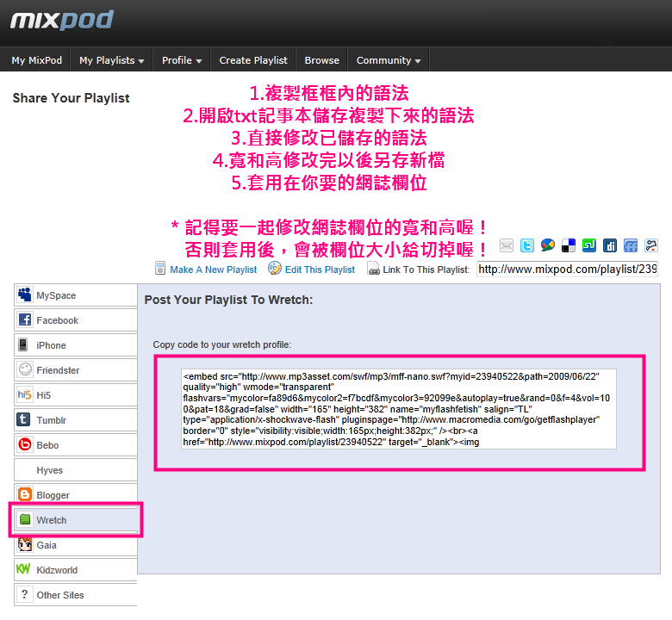
Task: Click the Gaia character icon
Action: coord(25,544)
